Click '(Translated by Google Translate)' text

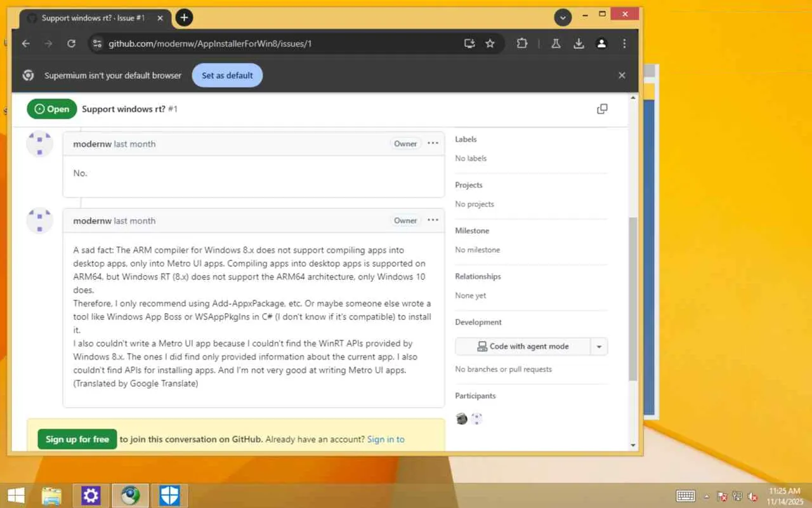coord(136,384)
